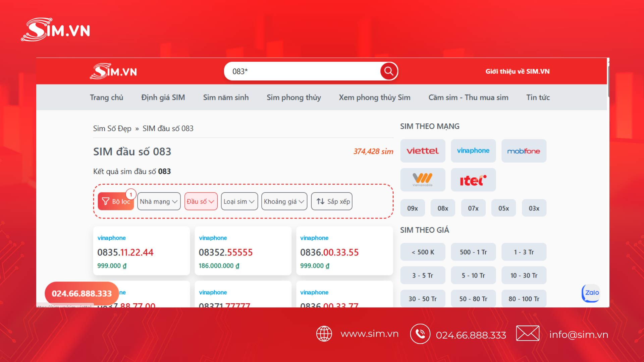Image resolution: width=644 pixels, height=362 pixels.
Task: Expand the Đầu số dropdown
Action: click(x=201, y=201)
